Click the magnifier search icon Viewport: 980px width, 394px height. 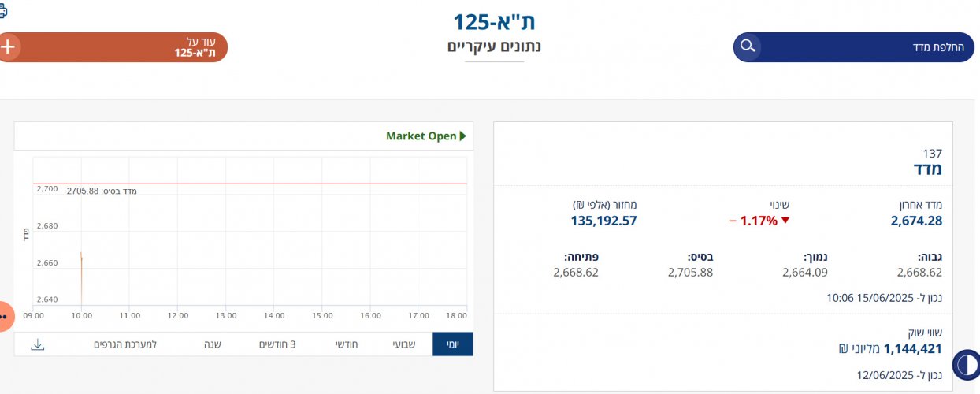coord(748,46)
